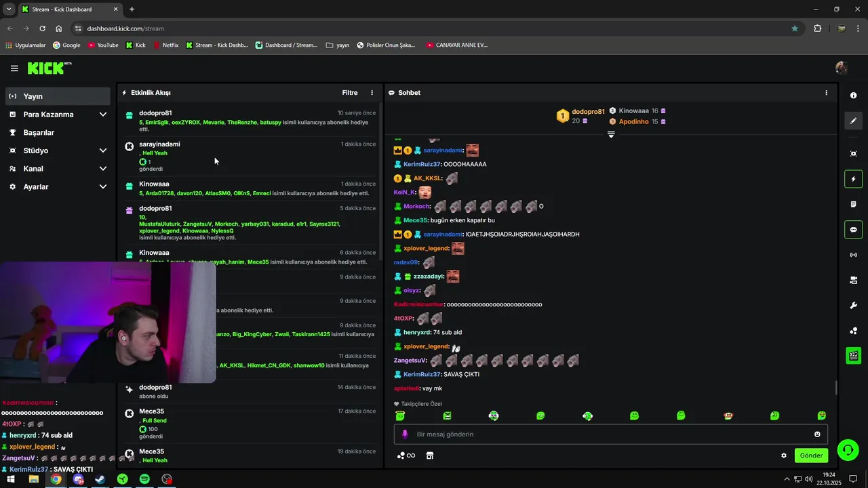
Task: Open the Chrome tab search dropdown
Action: pos(9,9)
